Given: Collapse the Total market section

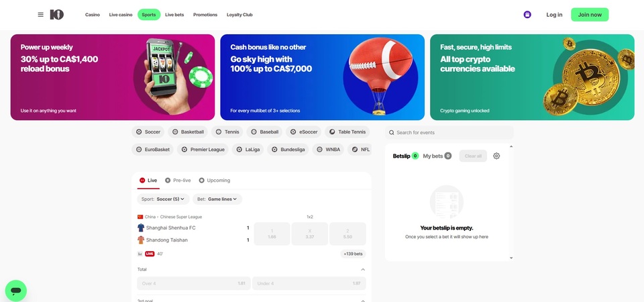Looking at the screenshot, I should pos(363,270).
